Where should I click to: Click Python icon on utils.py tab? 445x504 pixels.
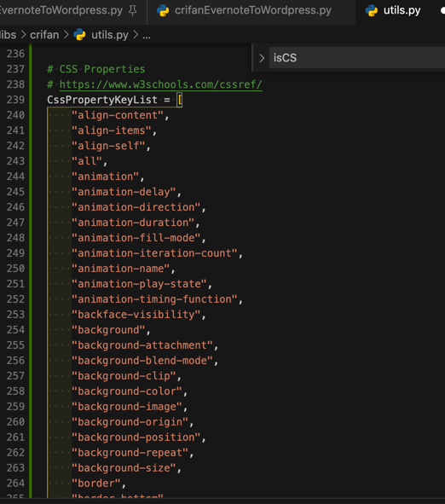pos(372,10)
